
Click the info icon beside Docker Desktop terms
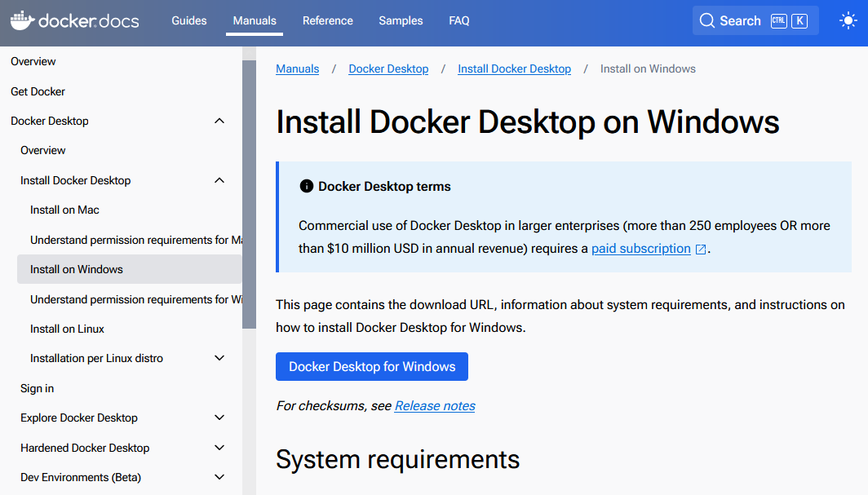point(306,187)
